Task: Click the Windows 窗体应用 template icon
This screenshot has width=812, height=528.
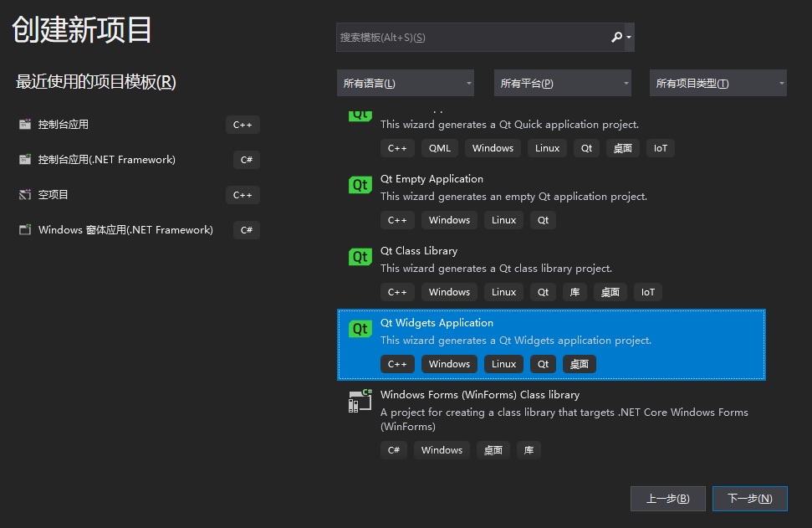Action: tap(25, 229)
